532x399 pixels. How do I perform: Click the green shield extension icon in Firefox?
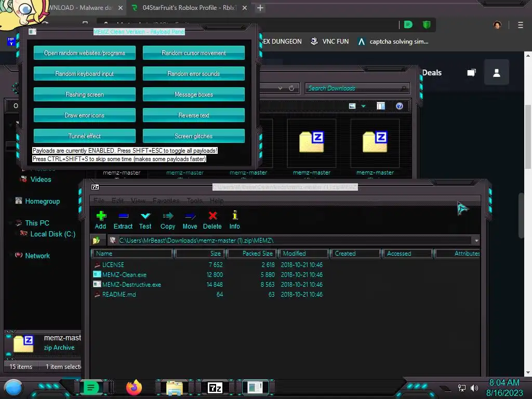[x=427, y=25]
